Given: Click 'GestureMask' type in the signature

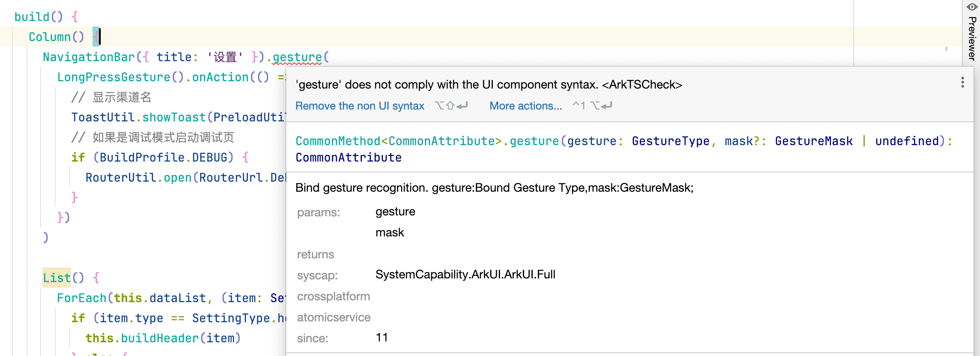Looking at the screenshot, I should 814,141.
